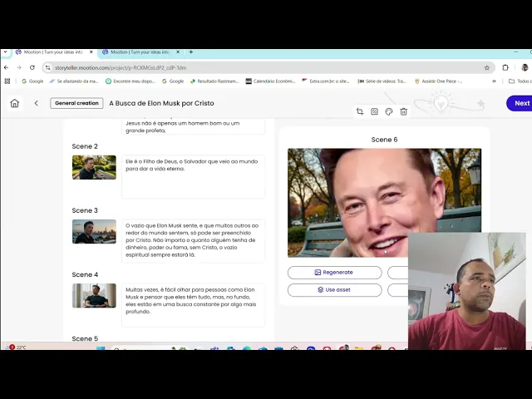
Task: Reload the page in browser
Action: [32, 67]
